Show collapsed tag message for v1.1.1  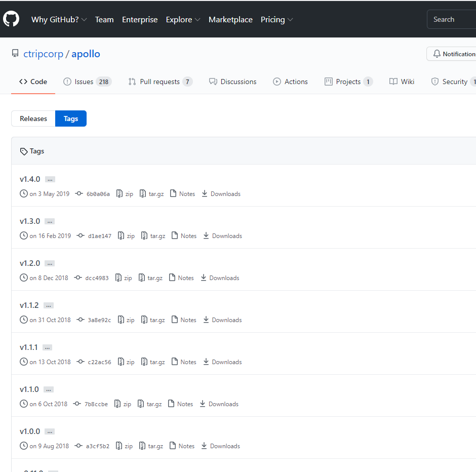tap(47, 347)
